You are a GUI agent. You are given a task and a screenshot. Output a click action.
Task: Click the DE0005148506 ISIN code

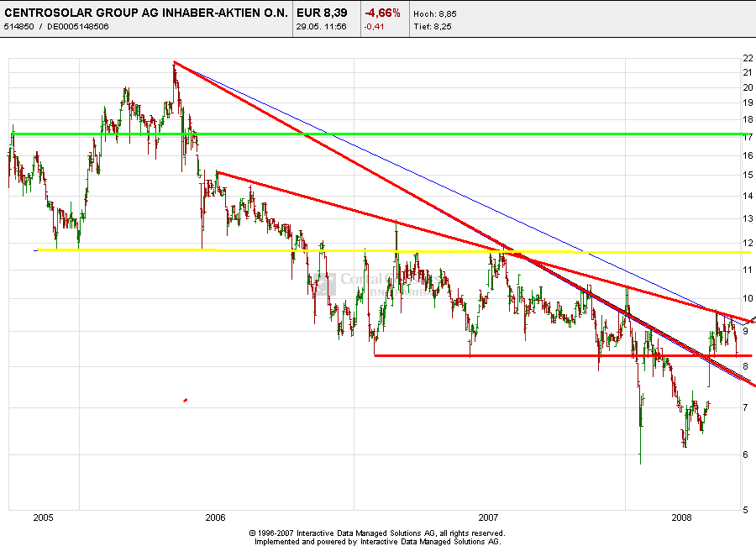pos(76,26)
